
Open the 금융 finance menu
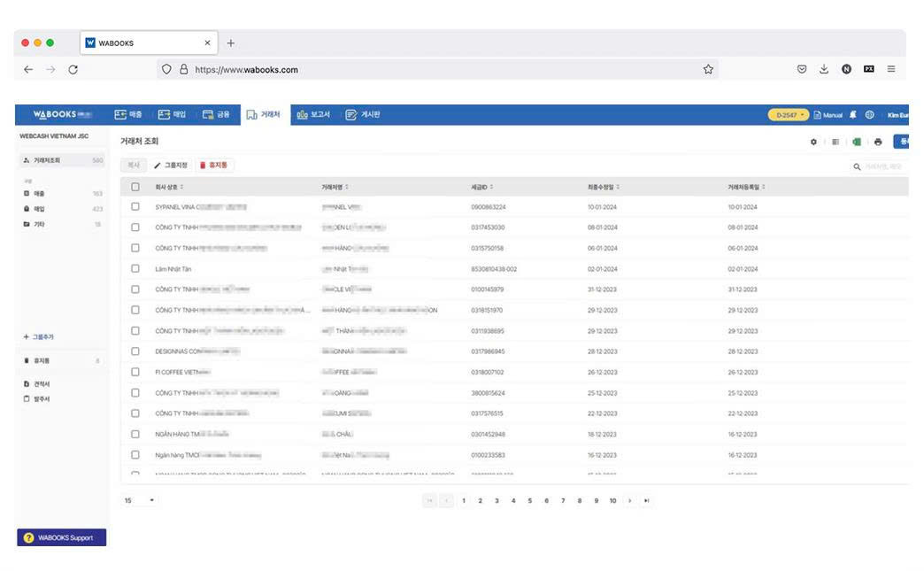216,114
